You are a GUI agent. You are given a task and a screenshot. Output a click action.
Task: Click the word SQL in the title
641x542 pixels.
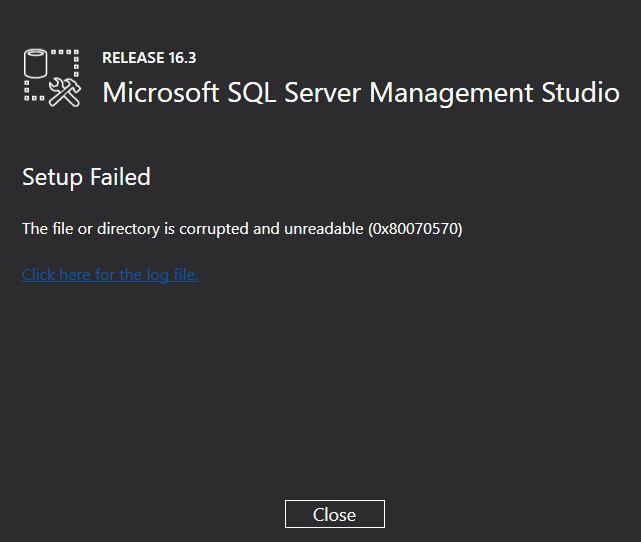coord(251,93)
